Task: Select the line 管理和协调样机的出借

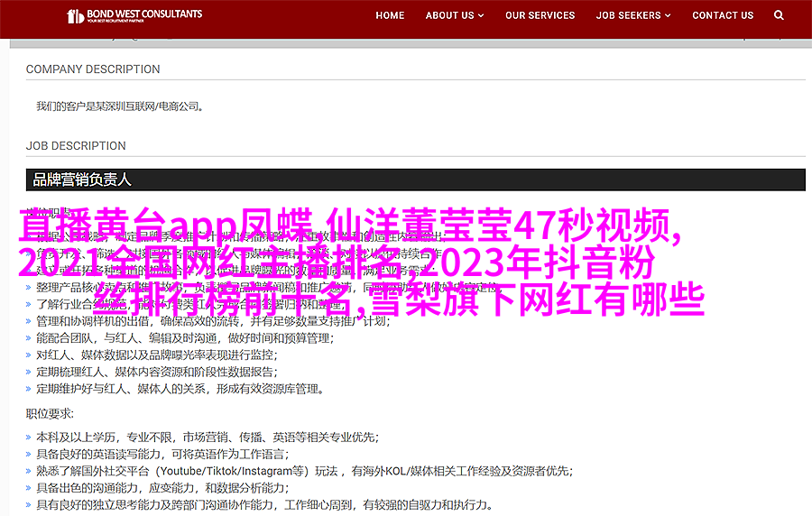Action: pos(213,321)
